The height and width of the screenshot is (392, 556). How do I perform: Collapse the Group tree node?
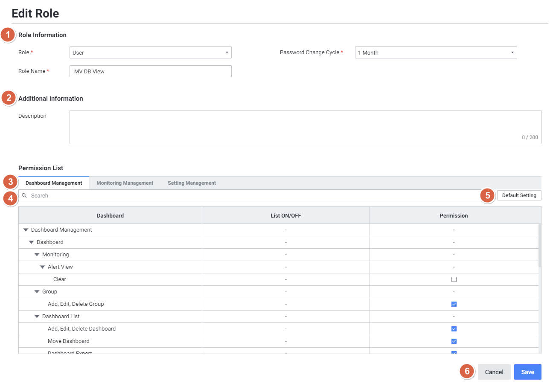37,292
